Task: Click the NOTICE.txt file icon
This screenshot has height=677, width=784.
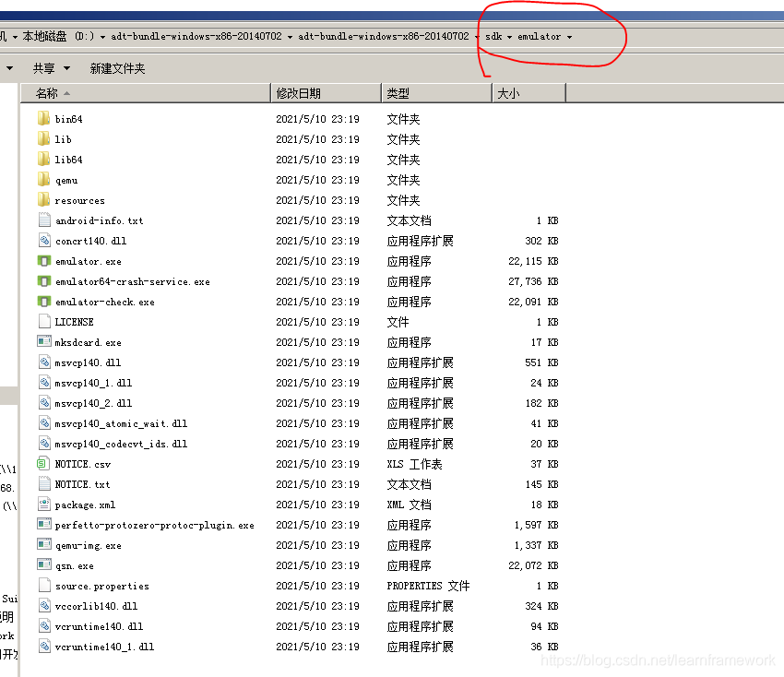Action: [44, 484]
